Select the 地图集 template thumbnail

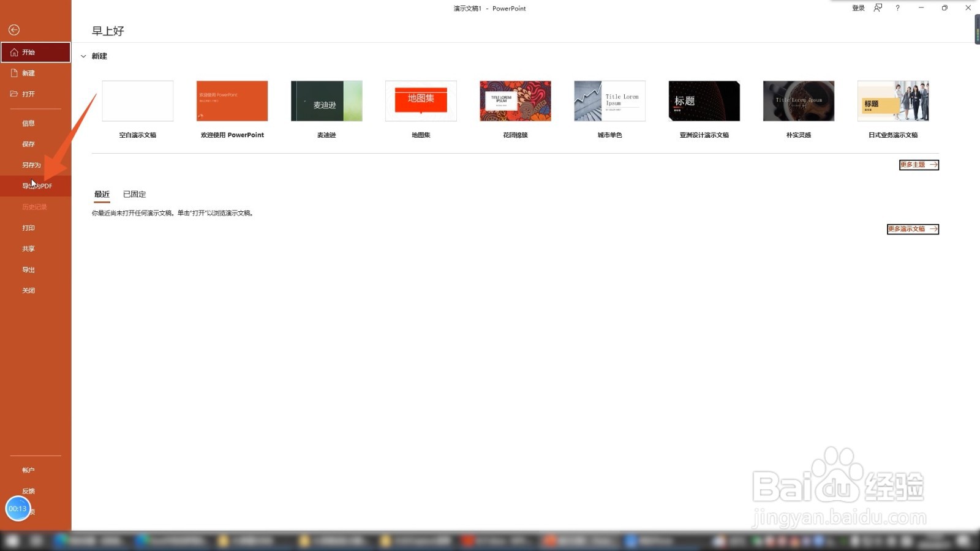pyautogui.click(x=421, y=101)
